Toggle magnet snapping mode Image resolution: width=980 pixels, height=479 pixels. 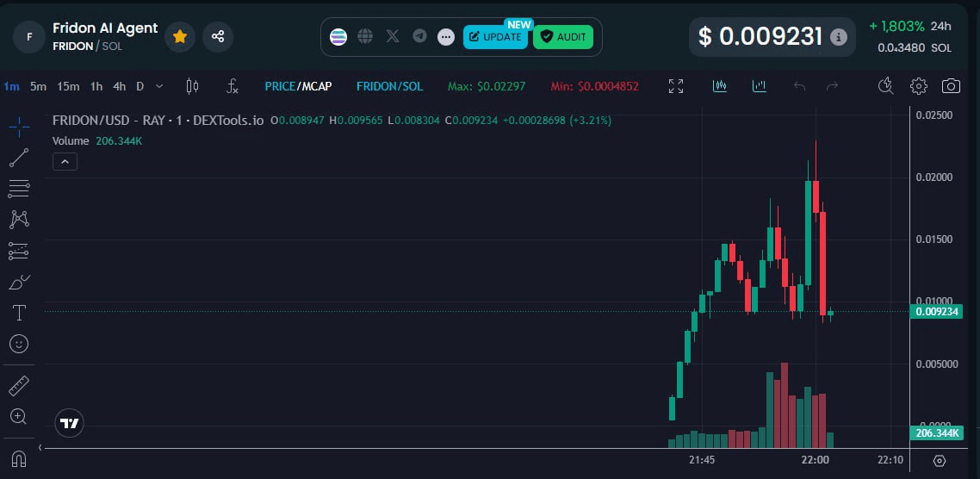(x=19, y=459)
